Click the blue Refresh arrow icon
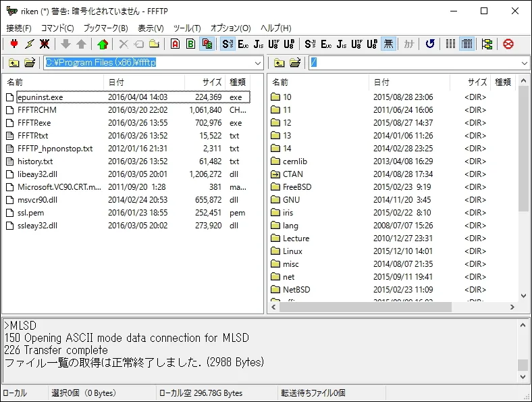This screenshot has width=532, height=402. point(430,44)
